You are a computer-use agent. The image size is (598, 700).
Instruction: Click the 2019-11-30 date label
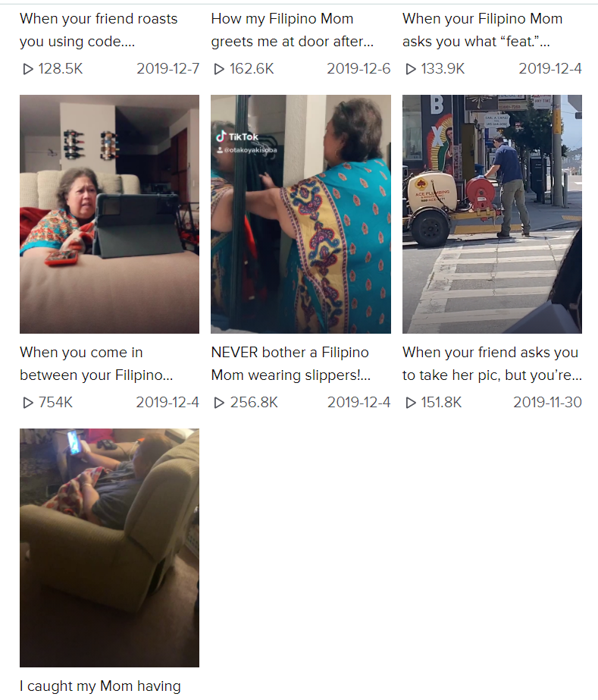coord(547,402)
